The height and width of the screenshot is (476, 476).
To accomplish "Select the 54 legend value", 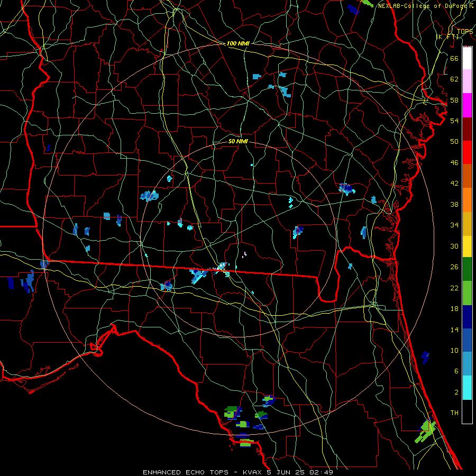I will [454, 121].
